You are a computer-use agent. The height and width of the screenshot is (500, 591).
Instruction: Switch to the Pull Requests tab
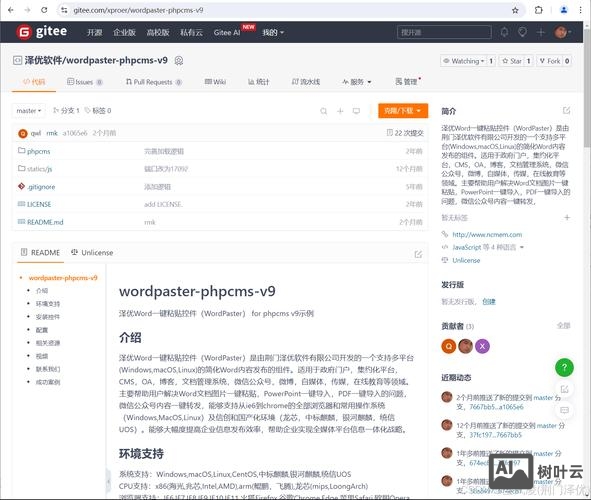[154, 82]
